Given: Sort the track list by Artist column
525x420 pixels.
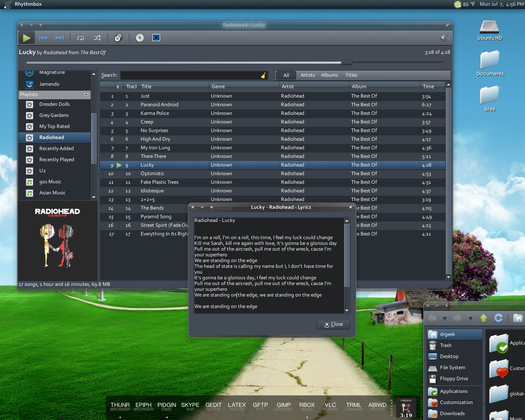Looking at the screenshot, I should (x=314, y=87).
